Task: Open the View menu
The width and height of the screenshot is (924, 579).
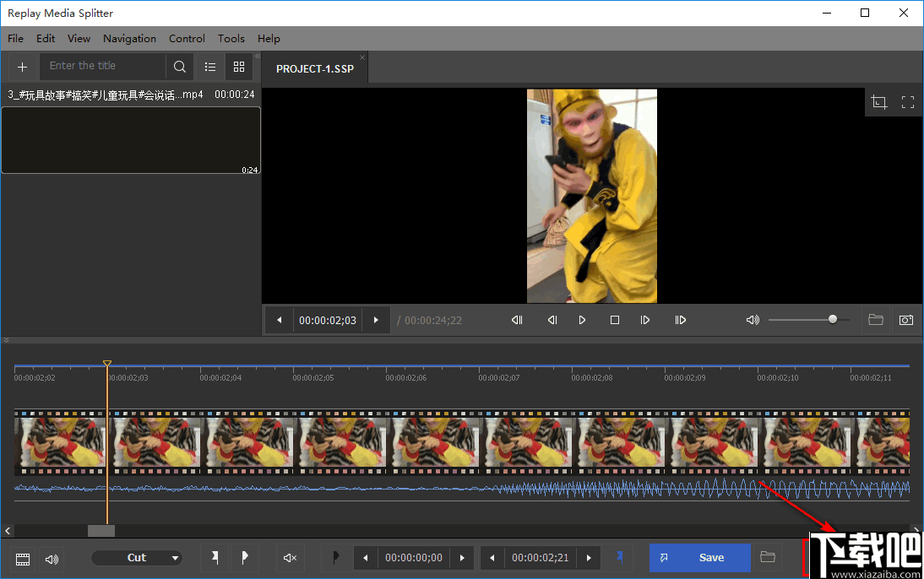Action: click(x=79, y=38)
